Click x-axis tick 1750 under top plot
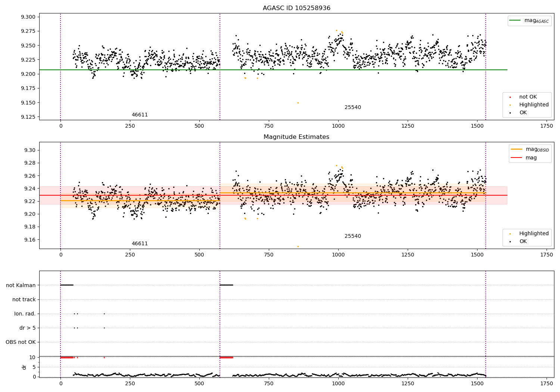The width and height of the screenshot is (560, 392). tap(547, 126)
